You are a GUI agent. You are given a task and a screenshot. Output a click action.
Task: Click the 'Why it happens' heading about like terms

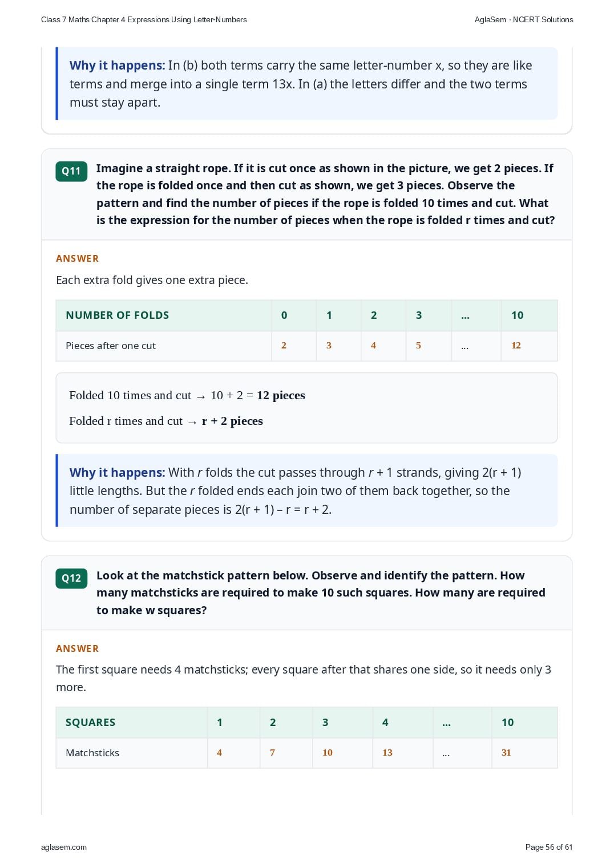[117, 66]
